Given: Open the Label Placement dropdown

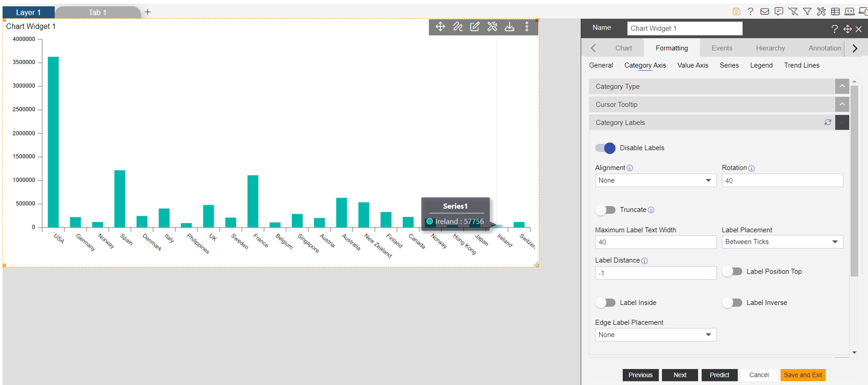Looking at the screenshot, I should 782,242.
